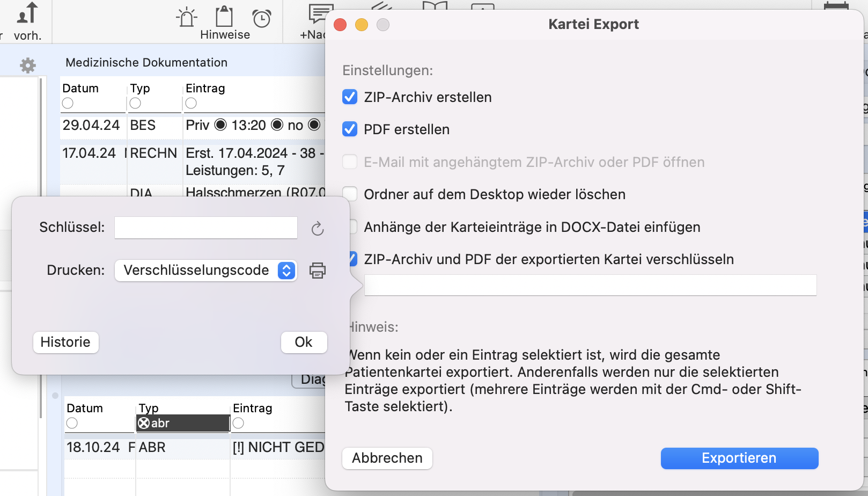Select the Typ filter radio in upper table
Viewport: 868px width, 496px height.
135,103
